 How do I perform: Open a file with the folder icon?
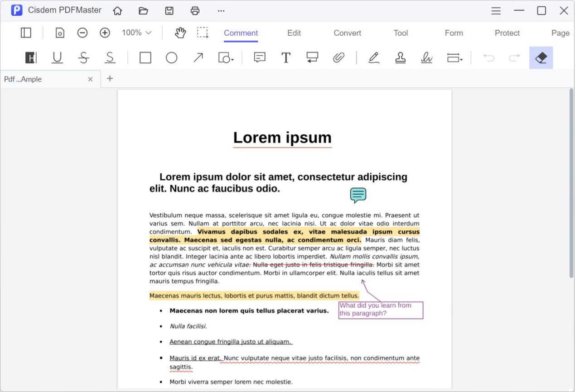pos(143,10)
